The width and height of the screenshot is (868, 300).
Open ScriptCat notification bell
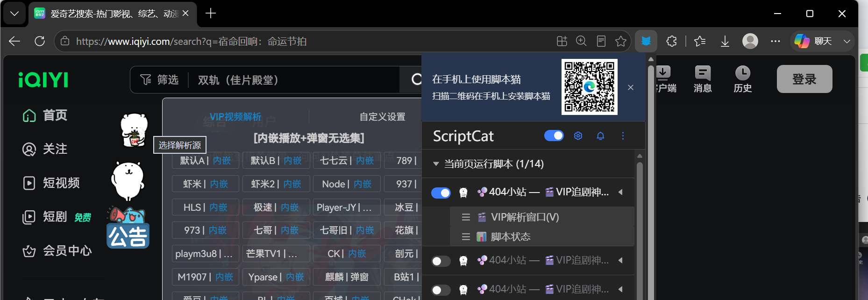(600, 136)
